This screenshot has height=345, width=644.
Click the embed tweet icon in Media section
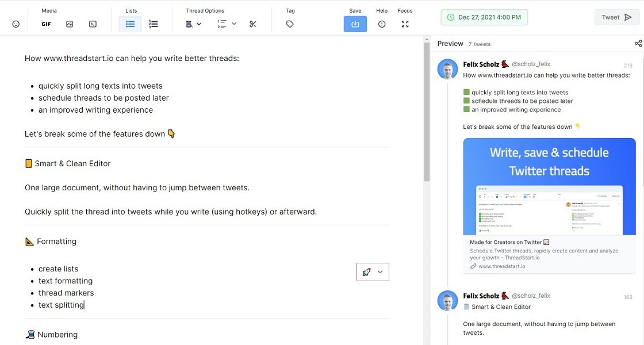[x=92, y=24]
